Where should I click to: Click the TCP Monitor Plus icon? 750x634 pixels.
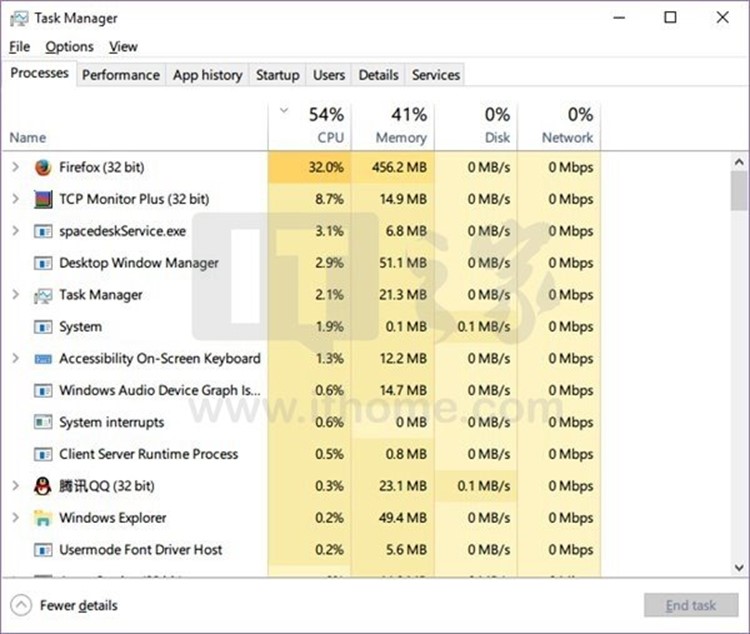[43, 199]
